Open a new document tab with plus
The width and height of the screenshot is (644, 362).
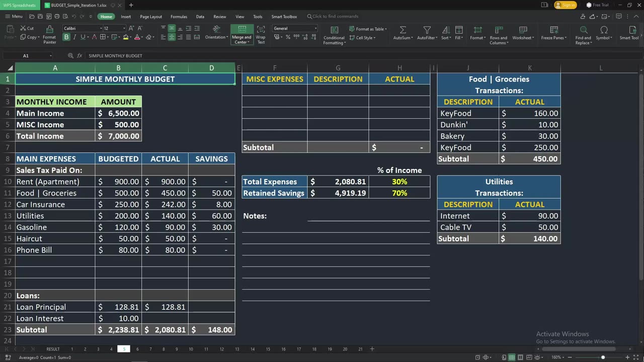131,5
